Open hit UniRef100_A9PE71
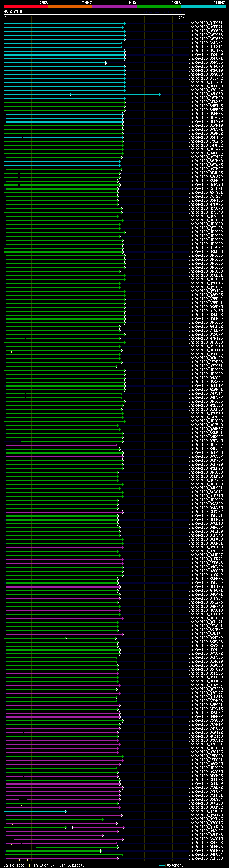 pyautogui.click(x=205, y=27)
